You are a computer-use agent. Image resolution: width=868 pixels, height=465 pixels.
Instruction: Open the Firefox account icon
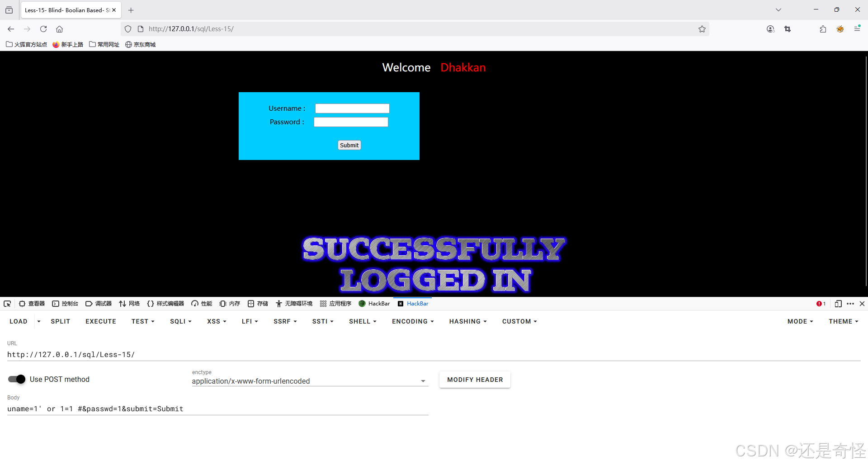(x=770, y=29)
